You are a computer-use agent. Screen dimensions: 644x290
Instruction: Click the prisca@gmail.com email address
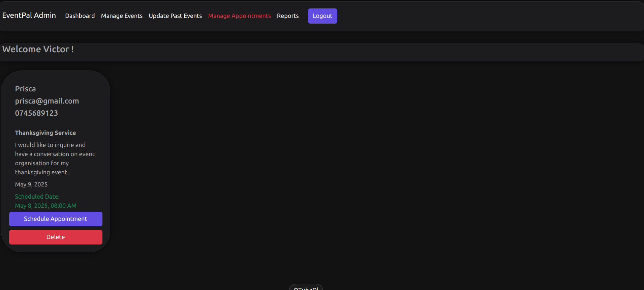(47, 101)
